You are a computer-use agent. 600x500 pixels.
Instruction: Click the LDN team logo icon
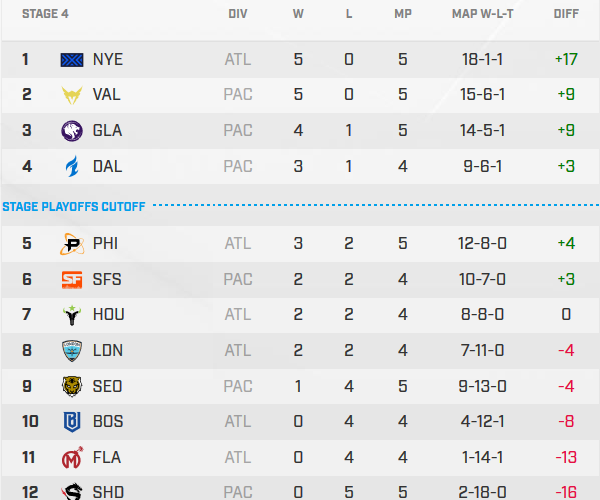tap(73, 350)
